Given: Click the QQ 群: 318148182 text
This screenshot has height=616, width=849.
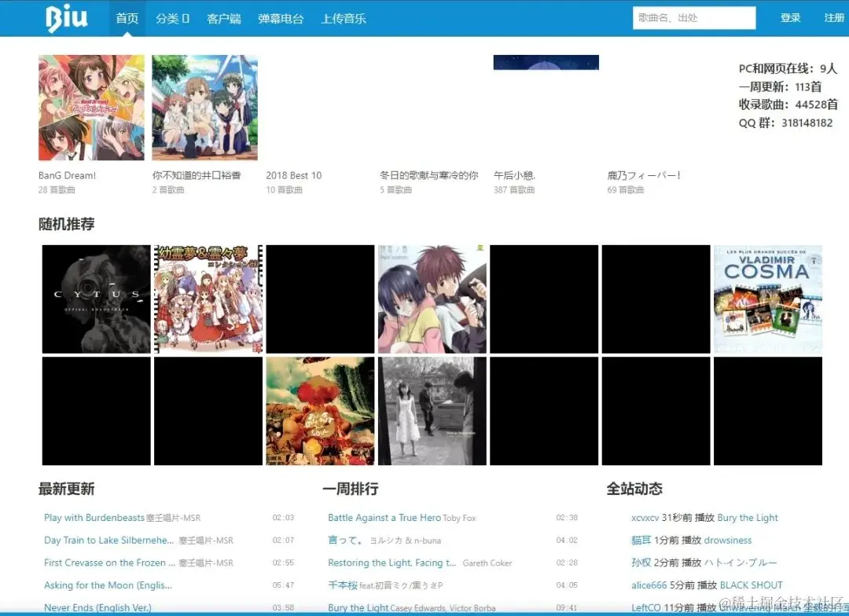Looking at the screenshot, I should tap(785, 123).
